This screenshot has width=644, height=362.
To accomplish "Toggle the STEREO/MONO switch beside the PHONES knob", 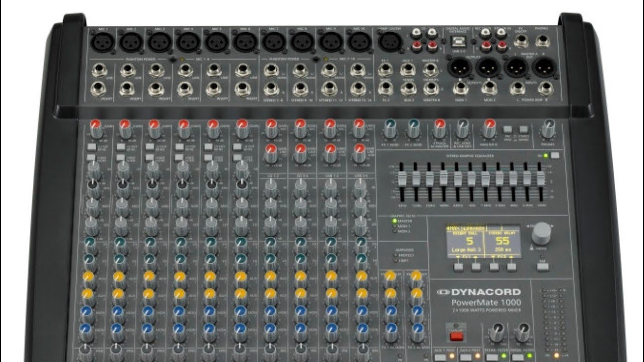I will tap(524, 129).
